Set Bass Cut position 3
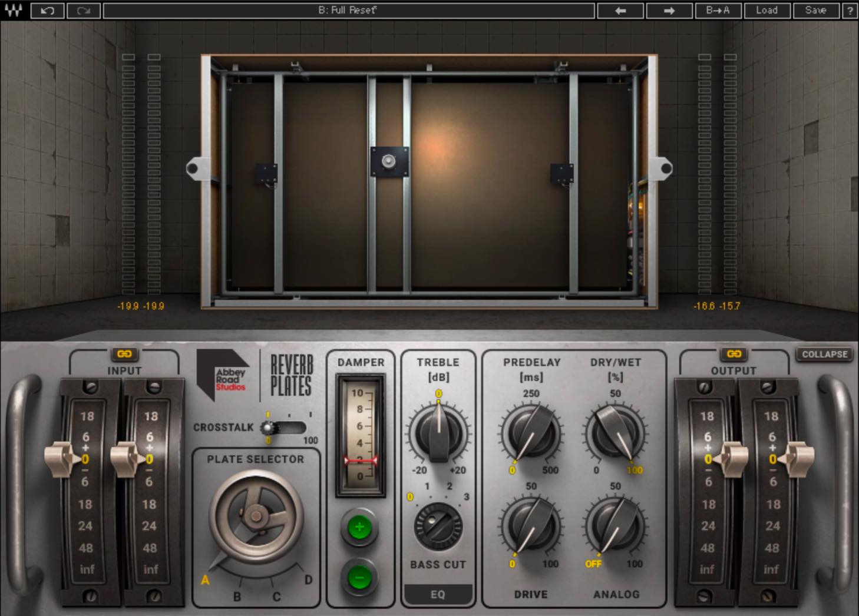859x616 pixels. pyautogui.click(x=466, y=497)
